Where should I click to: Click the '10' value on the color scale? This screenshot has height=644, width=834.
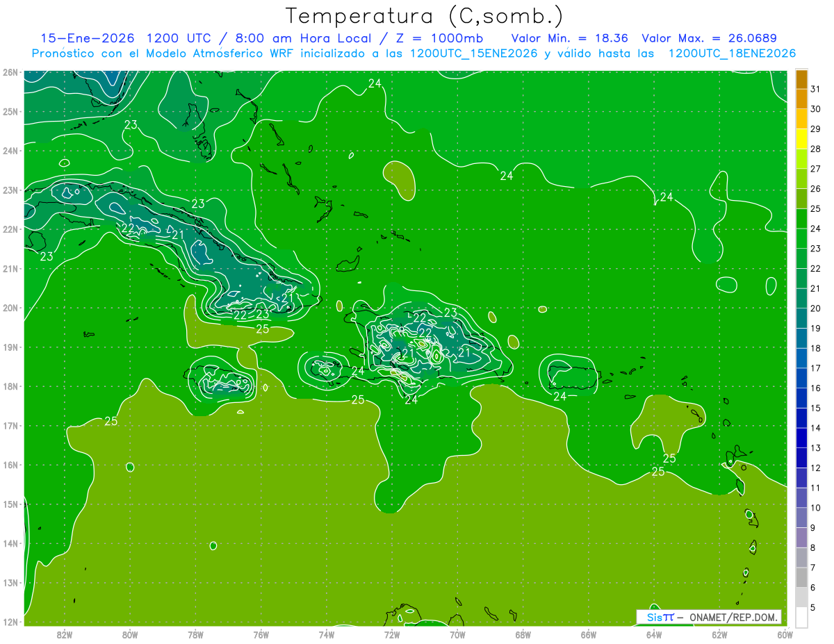816,507
